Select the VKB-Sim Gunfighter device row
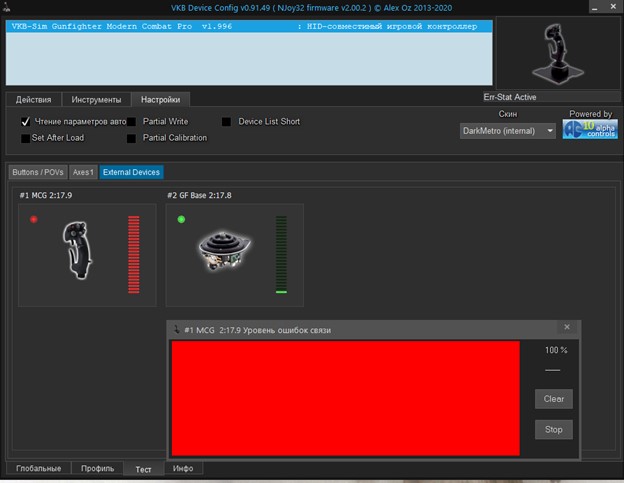 pyautogui.click(x=249, y=26)
